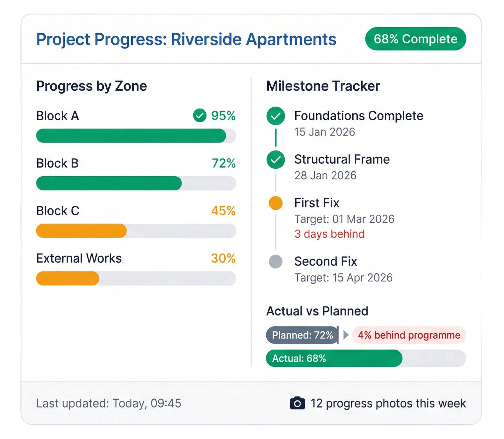This screenshot has height=439, width=504.
Task: Toggle the First Fix milestone status indicator
Action: (275, 203)
